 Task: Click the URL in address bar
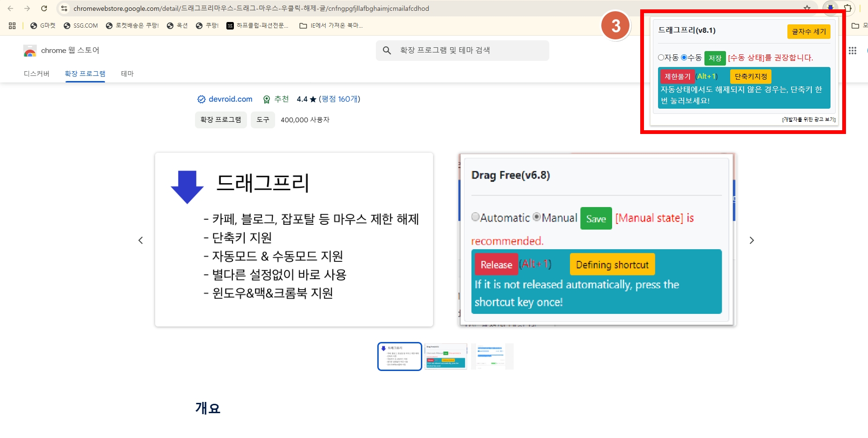[x=251, y=8]
